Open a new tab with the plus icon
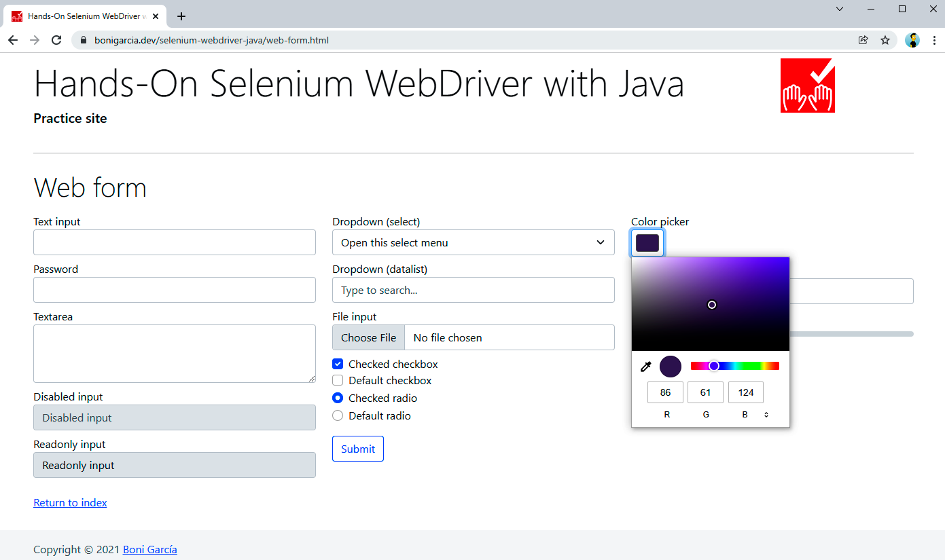The height and width of the screenshot is (560, 945). pos(181,16)
